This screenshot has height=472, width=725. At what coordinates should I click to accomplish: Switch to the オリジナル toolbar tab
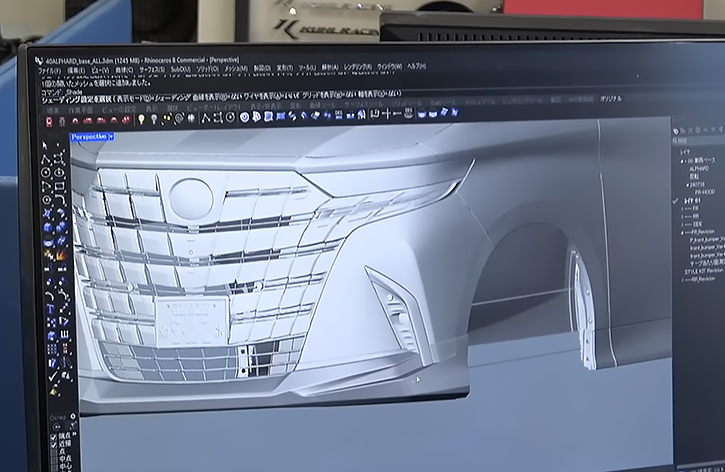[x=611, y=99]
